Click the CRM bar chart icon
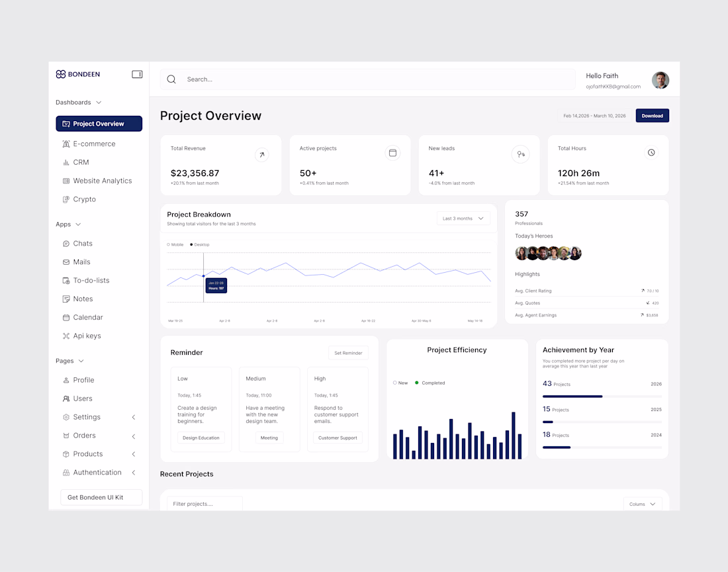The height and width of the screenshot is (572, 728). coord(66,162)
